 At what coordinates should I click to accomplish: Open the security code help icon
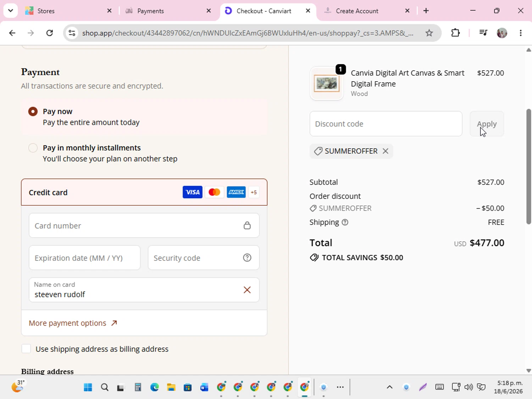(247, 258)
